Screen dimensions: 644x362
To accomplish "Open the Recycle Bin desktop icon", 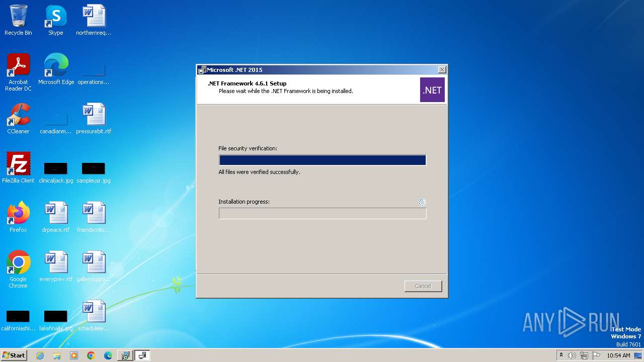I will click(18, 20).
